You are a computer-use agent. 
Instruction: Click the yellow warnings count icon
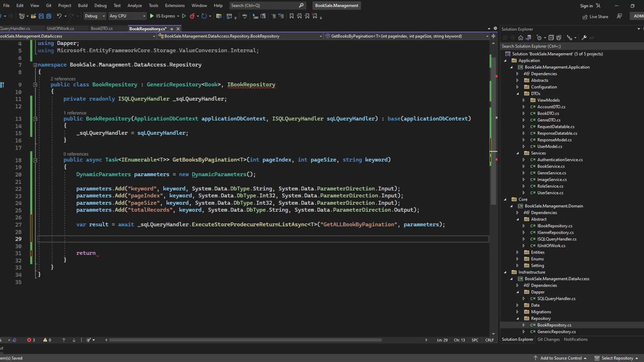pos(45,340)
